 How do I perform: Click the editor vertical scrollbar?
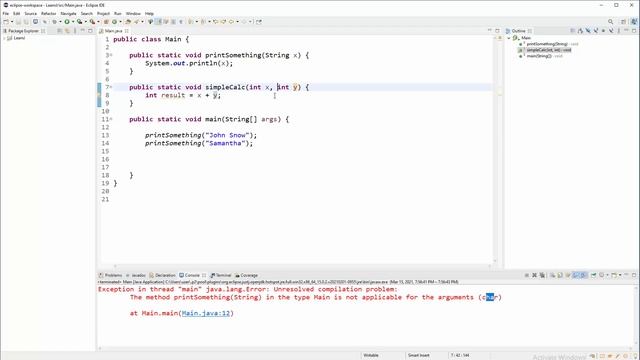coord(495,149)
